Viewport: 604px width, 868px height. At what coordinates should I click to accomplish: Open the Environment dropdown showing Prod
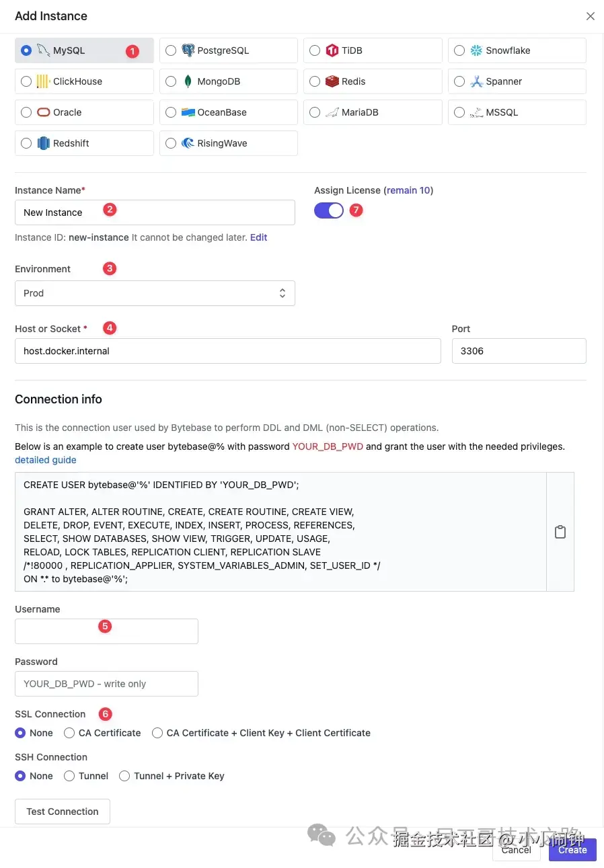155,293
